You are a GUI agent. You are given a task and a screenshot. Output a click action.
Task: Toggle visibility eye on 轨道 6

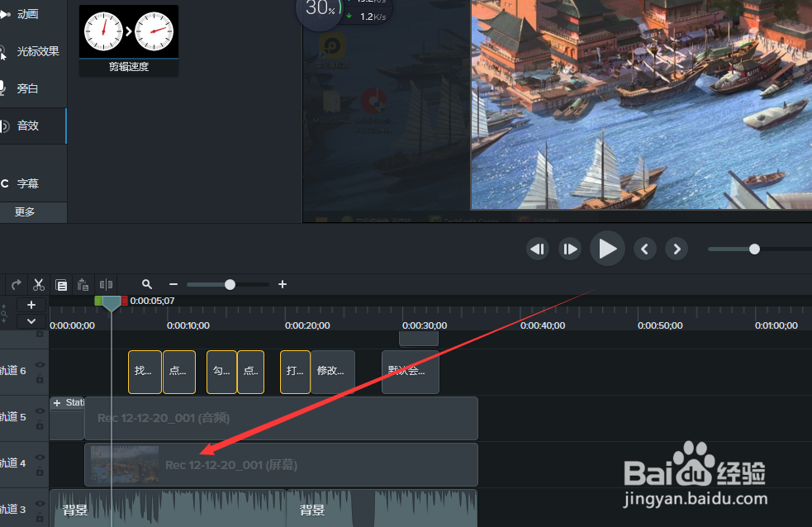tap(40, 365)
